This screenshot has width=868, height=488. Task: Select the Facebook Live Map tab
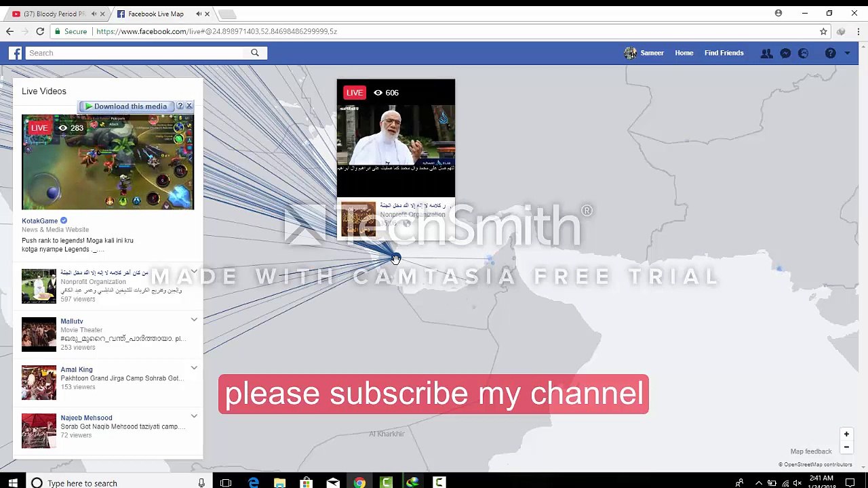click(156, 14)
